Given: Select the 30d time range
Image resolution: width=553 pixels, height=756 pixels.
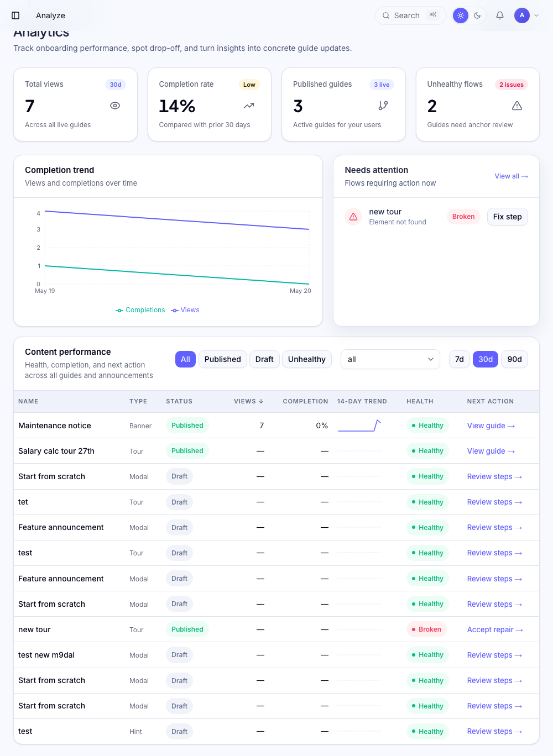Looking at the screenshot, I should coord(486,359).
